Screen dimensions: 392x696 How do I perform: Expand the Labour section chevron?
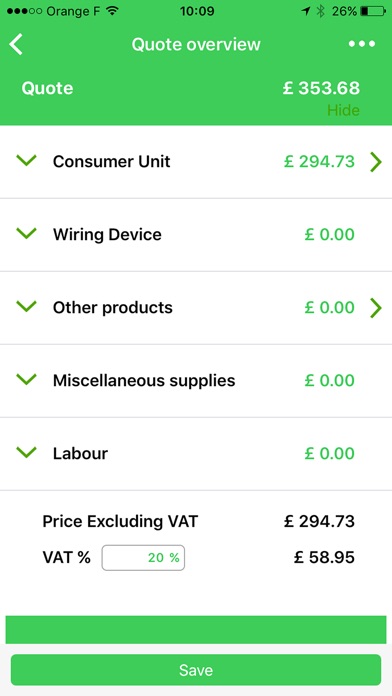26,452
